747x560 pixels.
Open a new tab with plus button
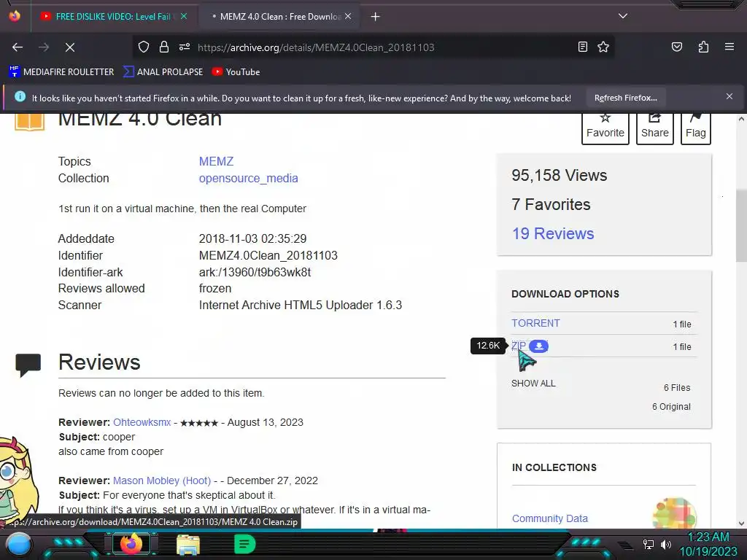[376, 17]
